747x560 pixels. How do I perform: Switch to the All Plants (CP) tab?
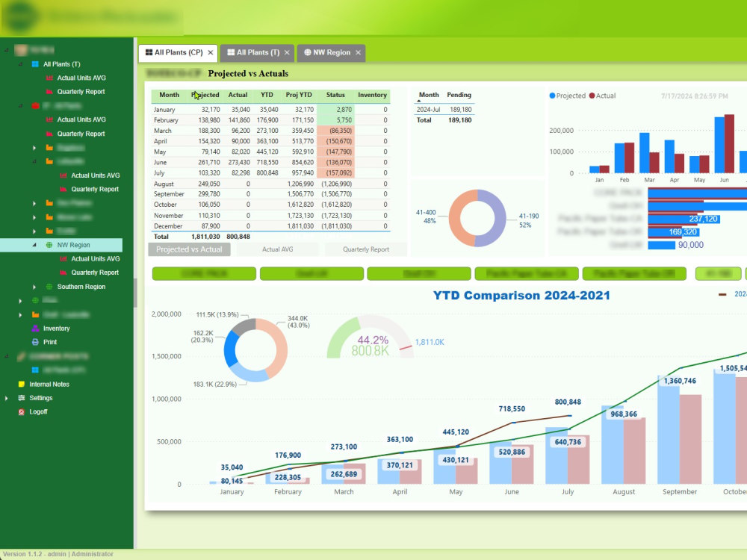point(179,52)
